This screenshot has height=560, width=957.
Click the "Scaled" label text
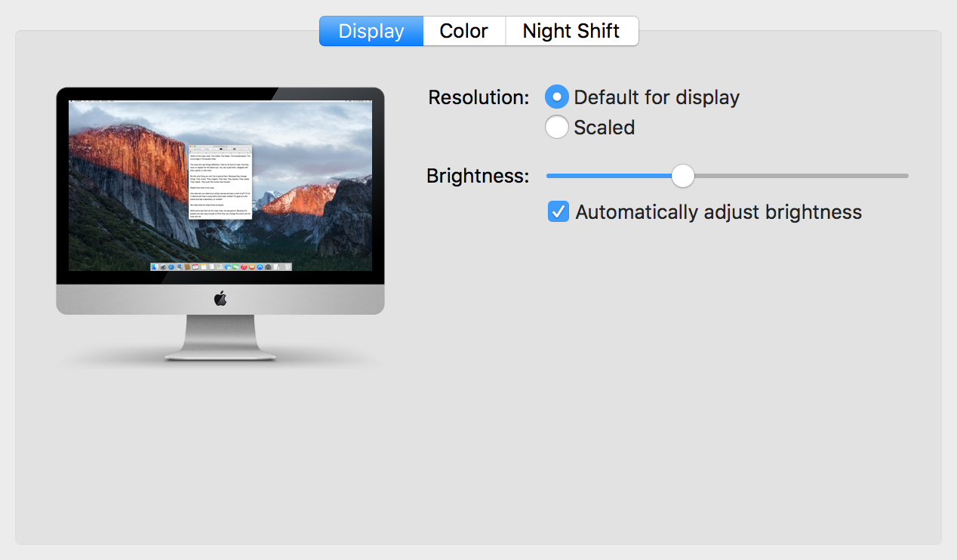click(x=604, y=128)
